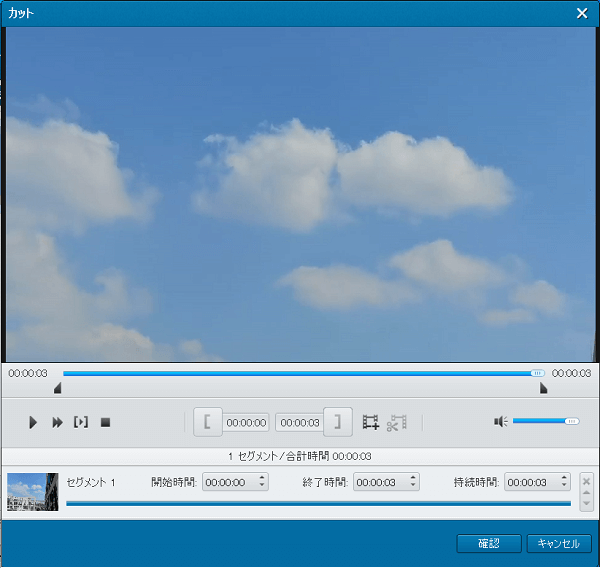
Task: Add a new segment with film-plus icon
Action: coord(371,423)
